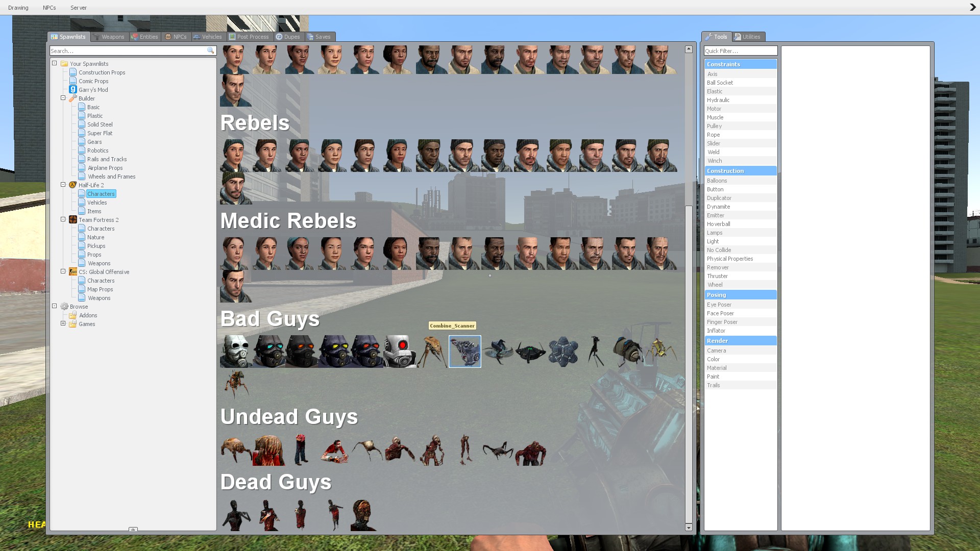
Task: Select the burnt head icon in Dead Guys
Action: (x=367, y=515)
